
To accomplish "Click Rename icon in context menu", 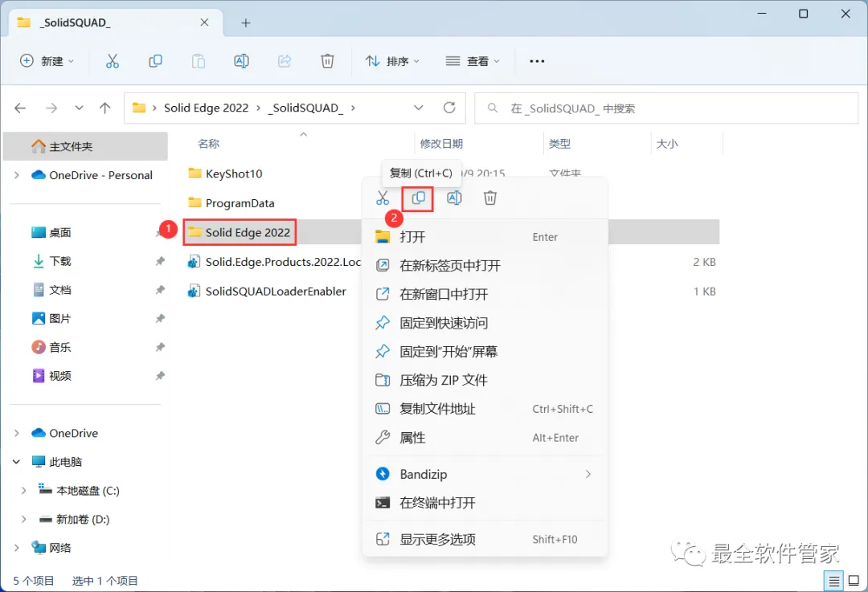I will tap(454, 198).
